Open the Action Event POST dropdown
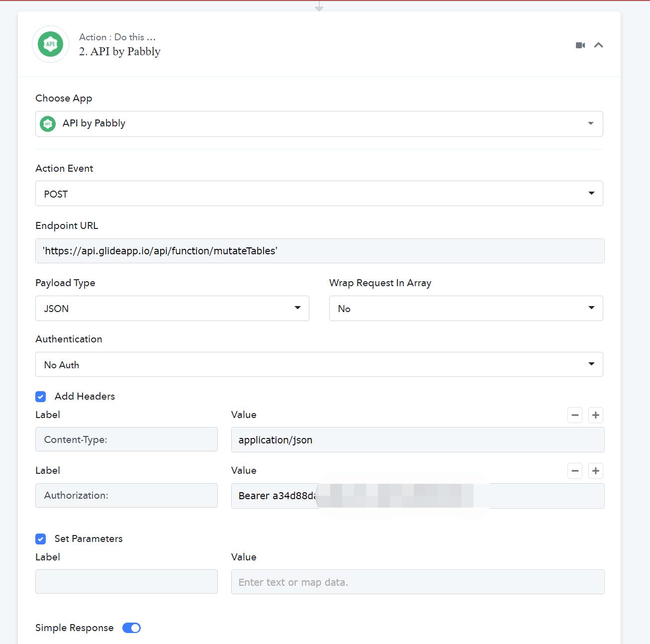Screen dimensions: 650x644 (x=319, y=194)
